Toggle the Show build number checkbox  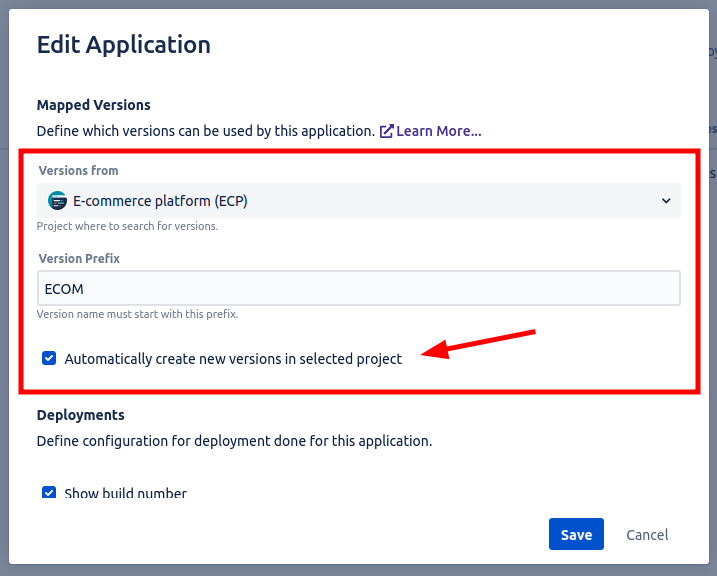(x=49, y=493)
